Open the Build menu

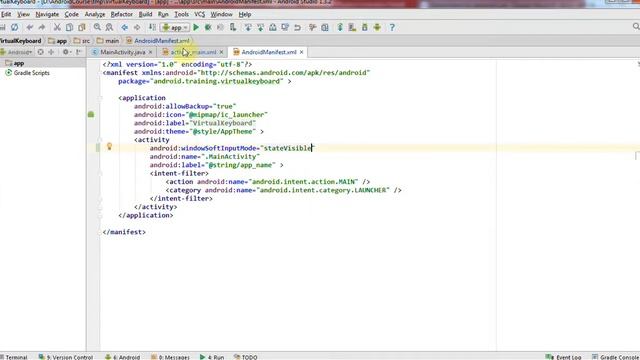145,14
